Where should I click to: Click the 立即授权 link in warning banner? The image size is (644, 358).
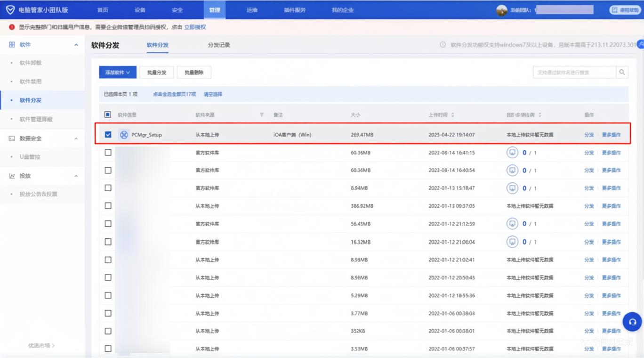click(195, 27)
